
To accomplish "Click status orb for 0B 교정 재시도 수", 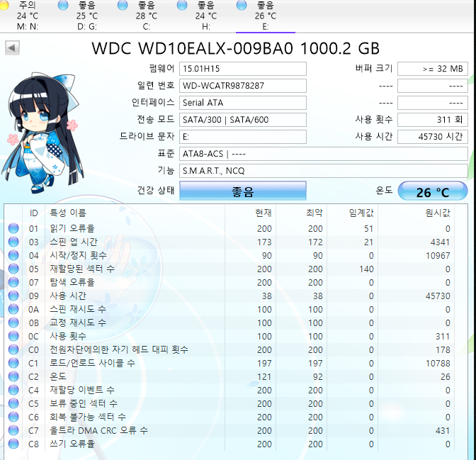I will (13, 322).
